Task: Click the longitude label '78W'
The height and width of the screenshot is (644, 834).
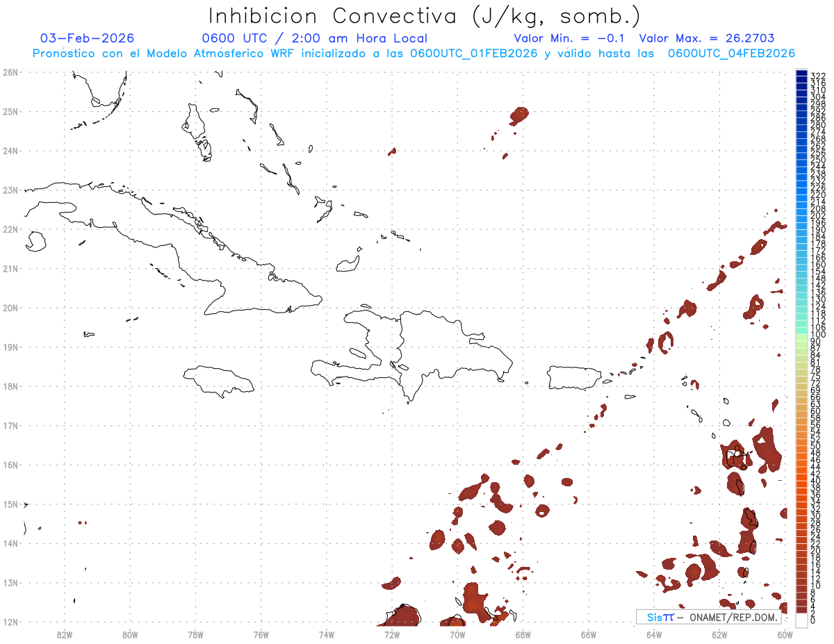Action: pyautogui.click(x=195, y=634)
